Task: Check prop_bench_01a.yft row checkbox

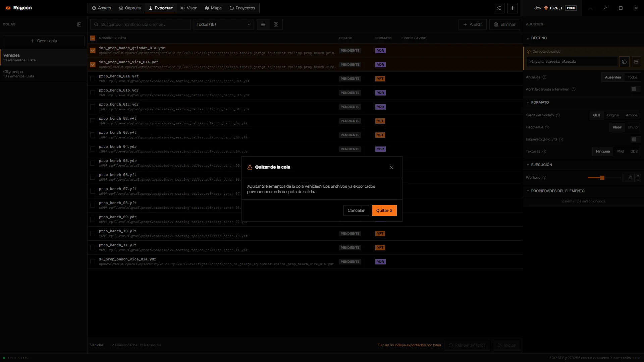Action: click(x=93, y=79)
